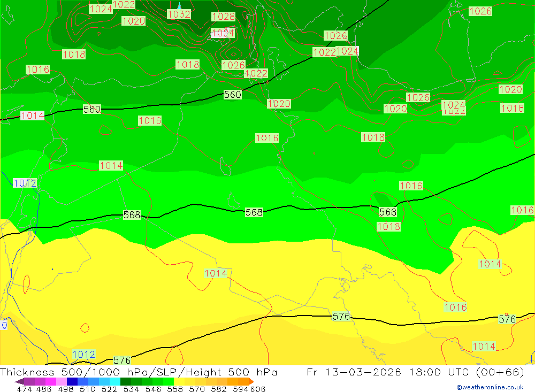
Task: Click the 560 label just above 1020
Action: click(233, 95)
